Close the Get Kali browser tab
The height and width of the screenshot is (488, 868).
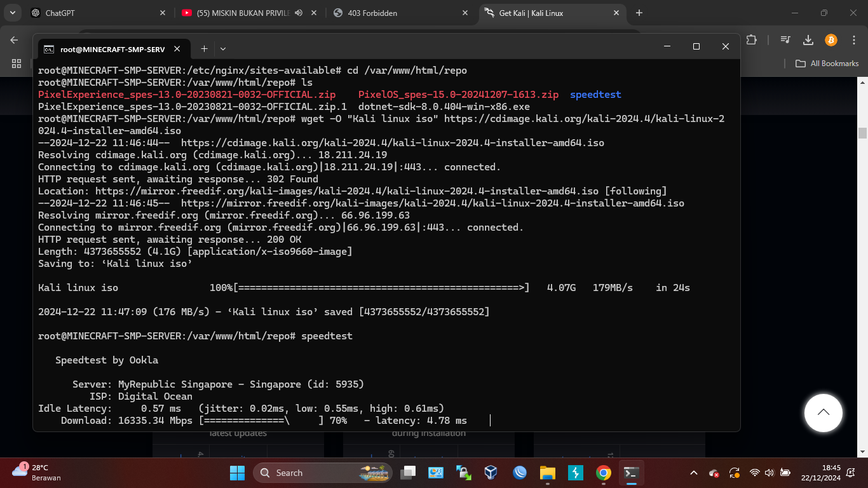point(616,13)
